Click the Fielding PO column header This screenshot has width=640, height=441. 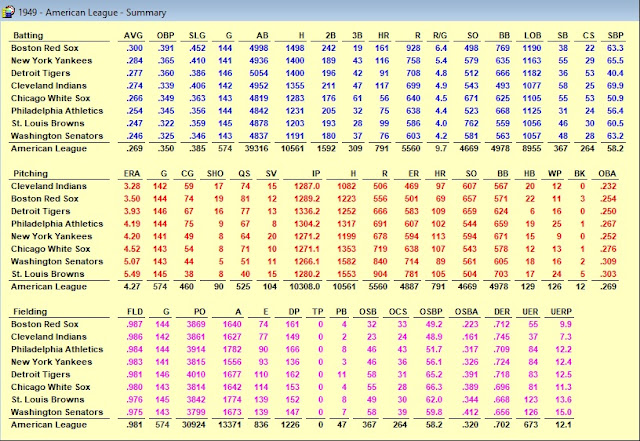pyautogui.click(x=200, y=312)
